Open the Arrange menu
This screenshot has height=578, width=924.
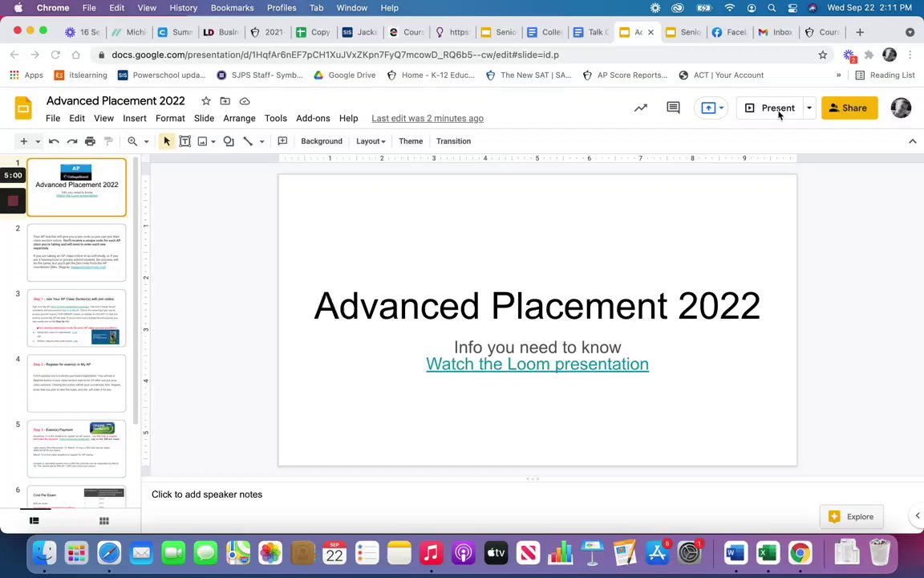(239, 118)
